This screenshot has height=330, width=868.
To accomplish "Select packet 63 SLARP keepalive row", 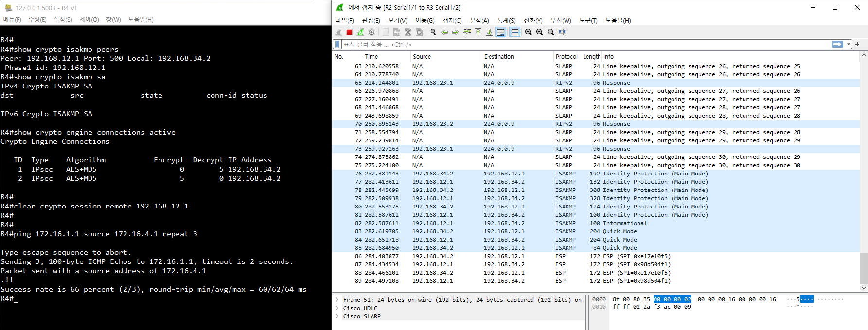I will [596, 66].
